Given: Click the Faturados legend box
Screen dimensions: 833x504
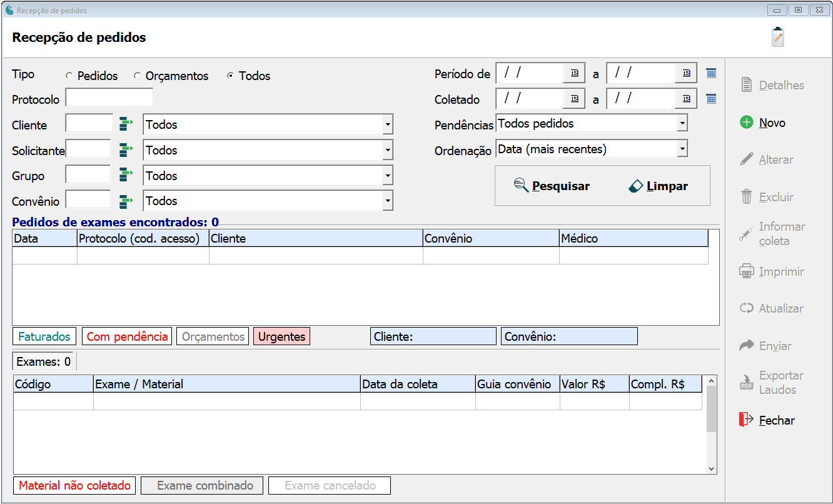Looking at the screenshot, I should [44, 336].
